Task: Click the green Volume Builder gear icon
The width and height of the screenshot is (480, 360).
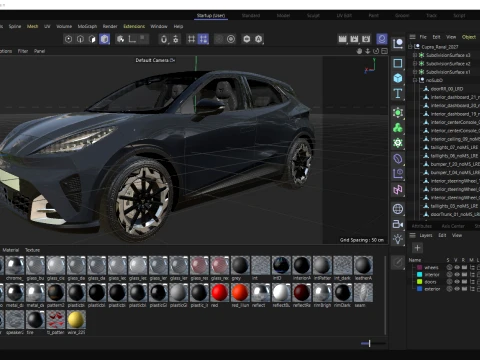Action: (x=398, y=143)
